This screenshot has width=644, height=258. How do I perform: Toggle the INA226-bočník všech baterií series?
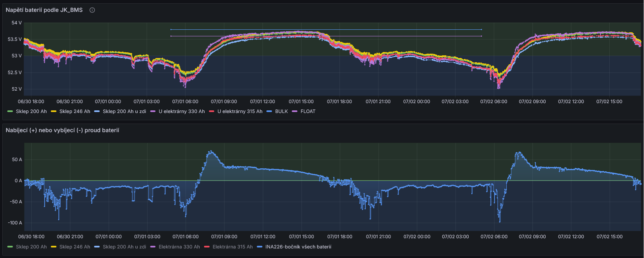[x=298, y=247]
